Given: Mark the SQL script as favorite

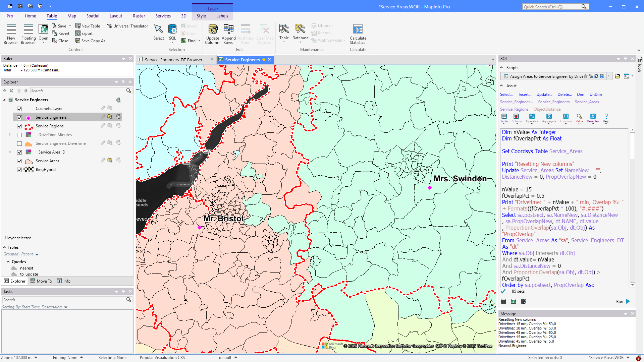Looking at the screenshot, I should (586, 76).
